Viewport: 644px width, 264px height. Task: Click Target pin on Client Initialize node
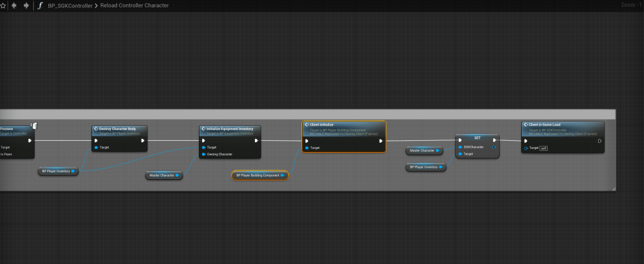(307, 148)
